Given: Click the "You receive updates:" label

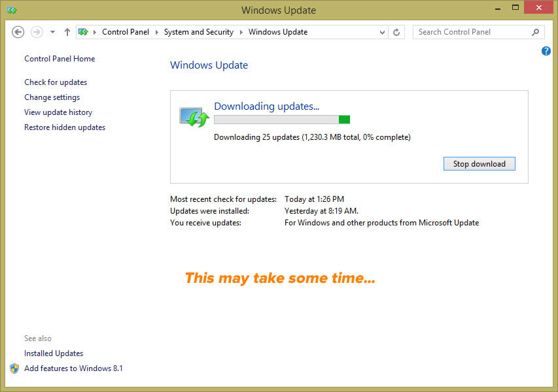Looking at the screenshot, I should [205, 223].
